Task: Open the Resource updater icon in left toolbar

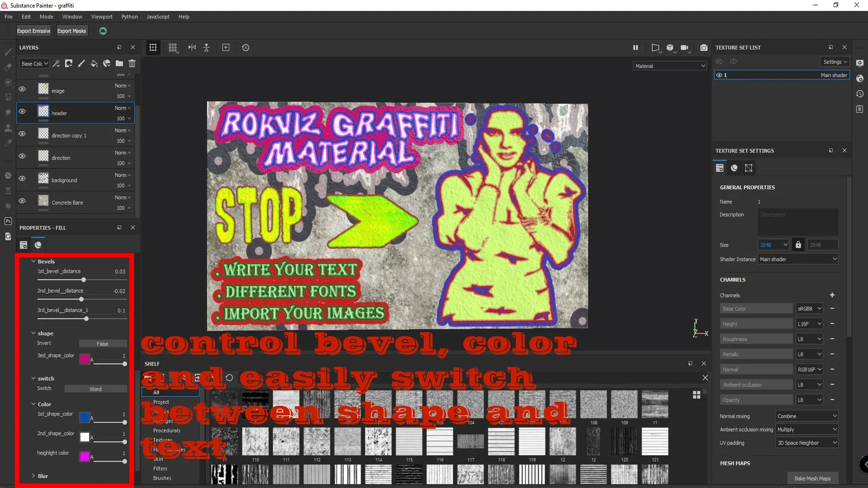Action: (x=8, y=236)
